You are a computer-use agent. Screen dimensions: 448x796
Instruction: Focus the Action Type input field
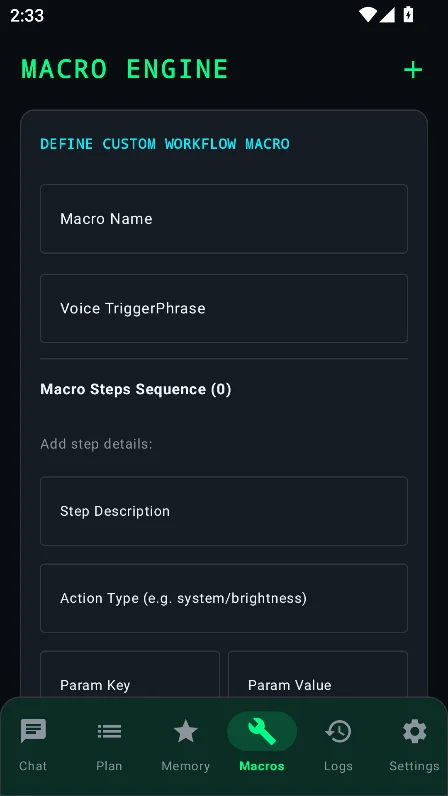coord(224,598)
